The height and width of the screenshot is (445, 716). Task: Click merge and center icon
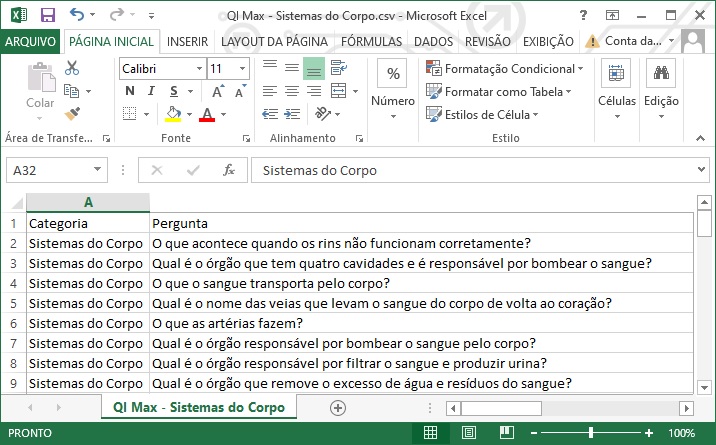[338, 91]
